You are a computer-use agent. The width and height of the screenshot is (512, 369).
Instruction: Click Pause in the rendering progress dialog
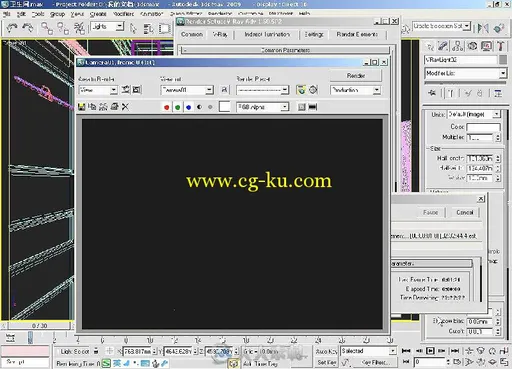(430, 212)
